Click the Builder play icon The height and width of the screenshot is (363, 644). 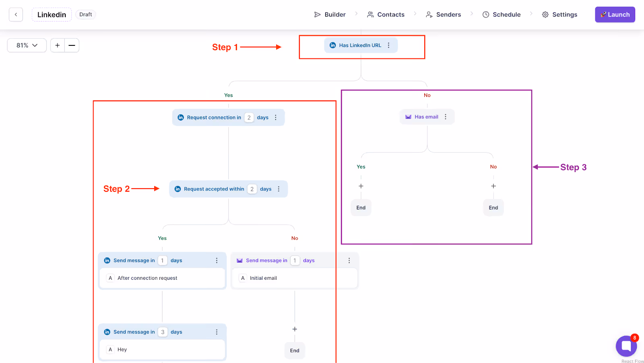point(318,14)
